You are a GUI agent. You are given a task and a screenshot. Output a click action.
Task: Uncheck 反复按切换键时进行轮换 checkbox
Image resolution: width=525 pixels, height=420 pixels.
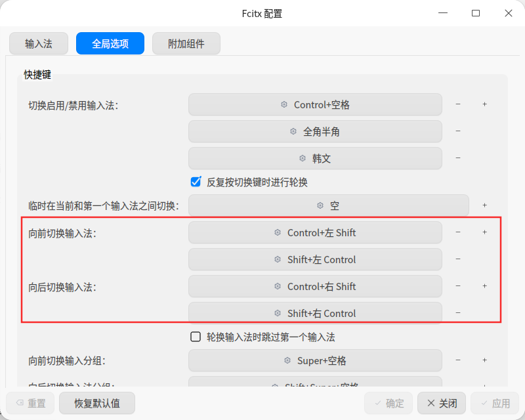tap(196, 182)
